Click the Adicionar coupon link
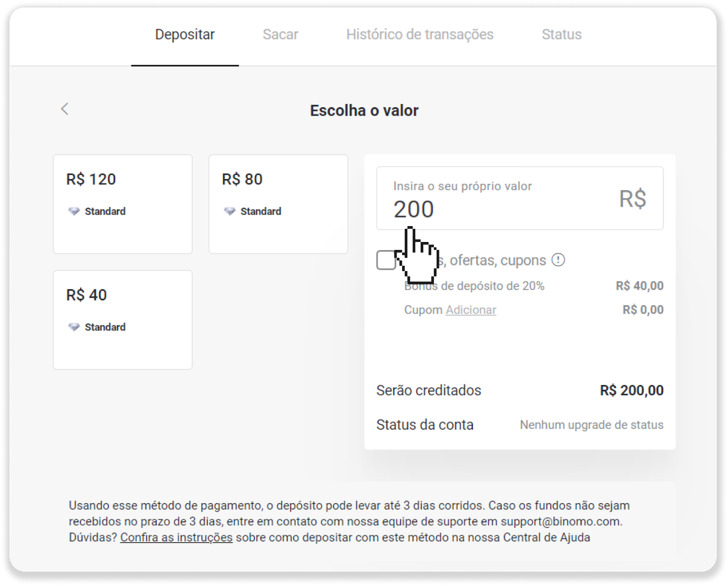728x586 pixels. click(471, 310)
